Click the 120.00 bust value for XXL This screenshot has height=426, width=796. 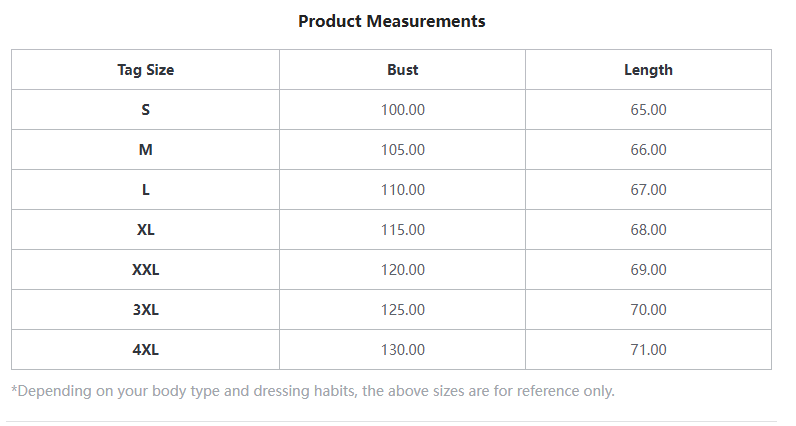point(403,270)
